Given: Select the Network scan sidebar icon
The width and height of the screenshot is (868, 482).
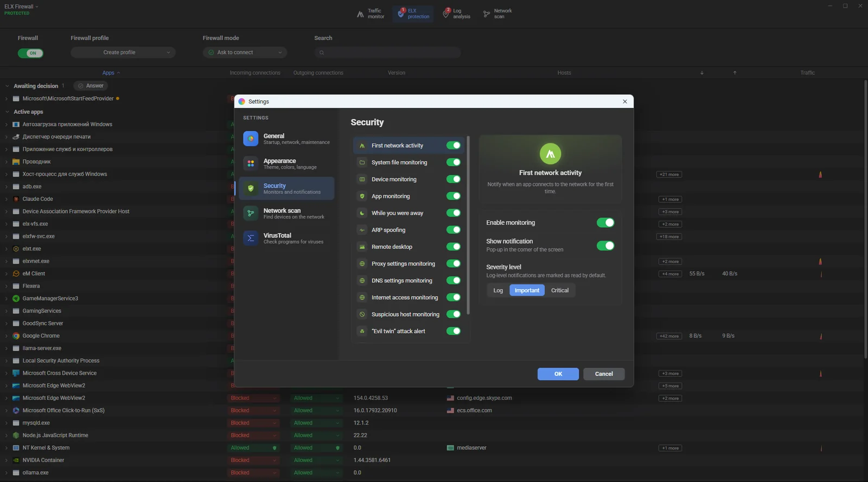Looking at the screenshot, I should (x=251, y=214).
